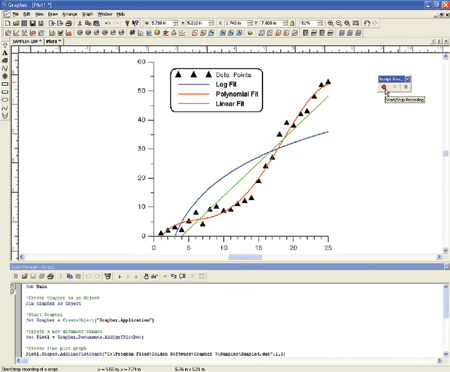This screenshot has height=372, width=450.
Task: Click the W width input field
Action: 162,23
